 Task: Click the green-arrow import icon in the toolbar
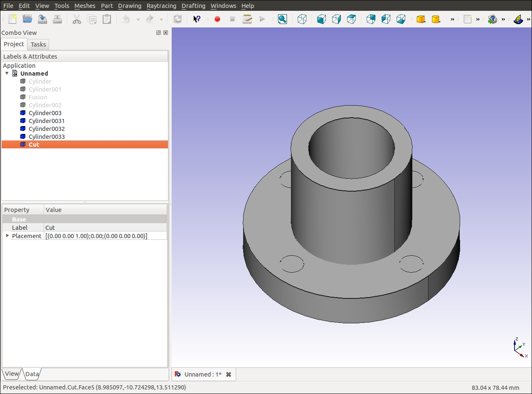coord(493,19)
